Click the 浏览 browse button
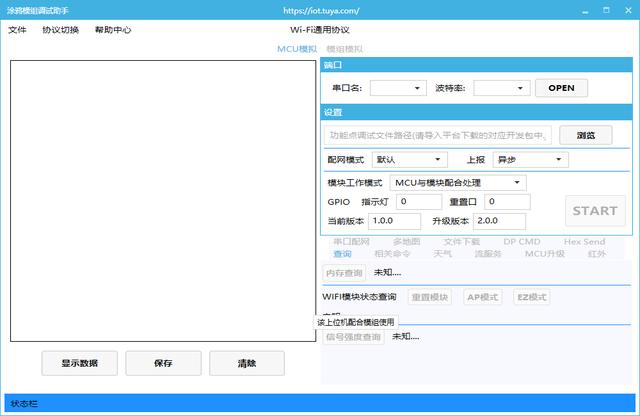 586,135
